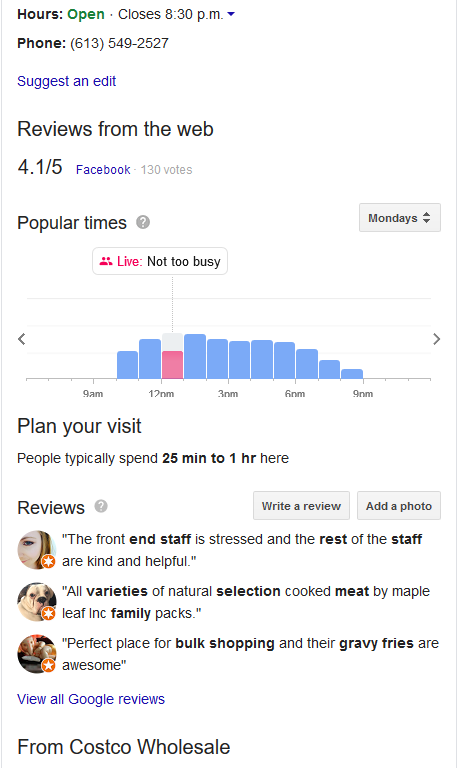The height and width of the screenshot is (768, 468).
Task: Open the first reviewer's profile photo
Action: click(x=36, y=550)
